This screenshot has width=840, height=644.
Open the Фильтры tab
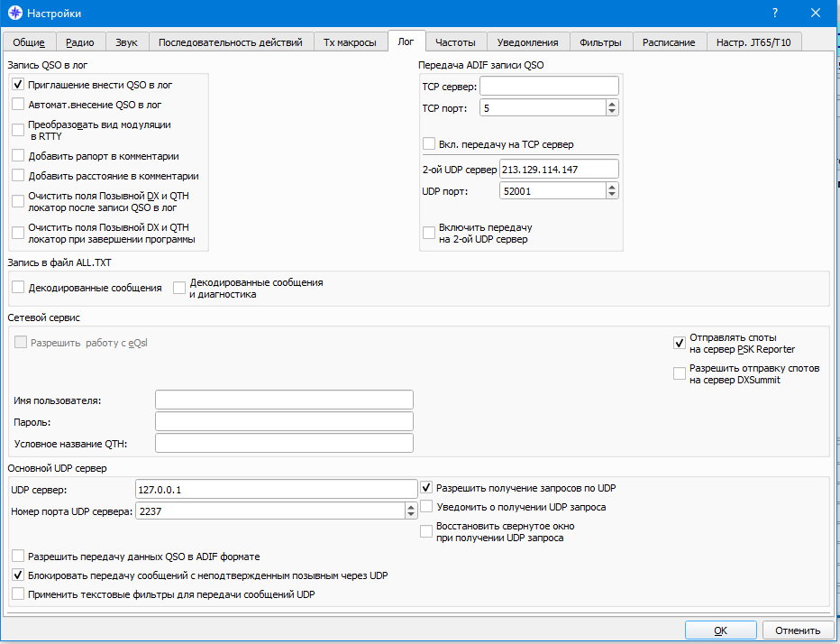point(600,42)
